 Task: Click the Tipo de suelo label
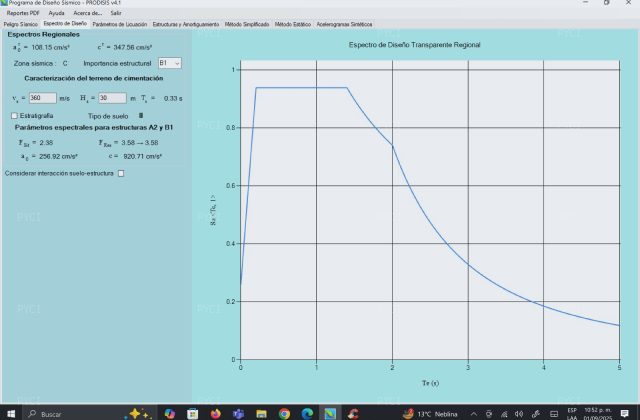pos(108,116)
